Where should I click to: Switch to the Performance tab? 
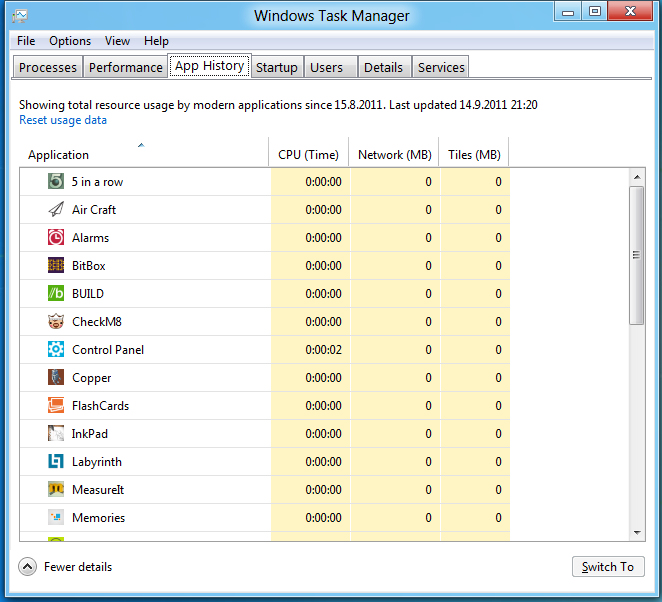tap(125, 67)
